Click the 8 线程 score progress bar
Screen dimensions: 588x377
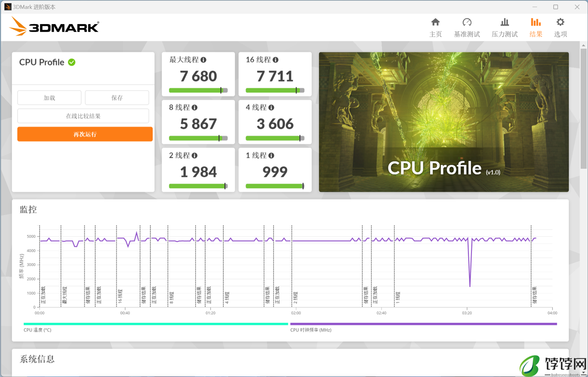click(x=198, y=138)
